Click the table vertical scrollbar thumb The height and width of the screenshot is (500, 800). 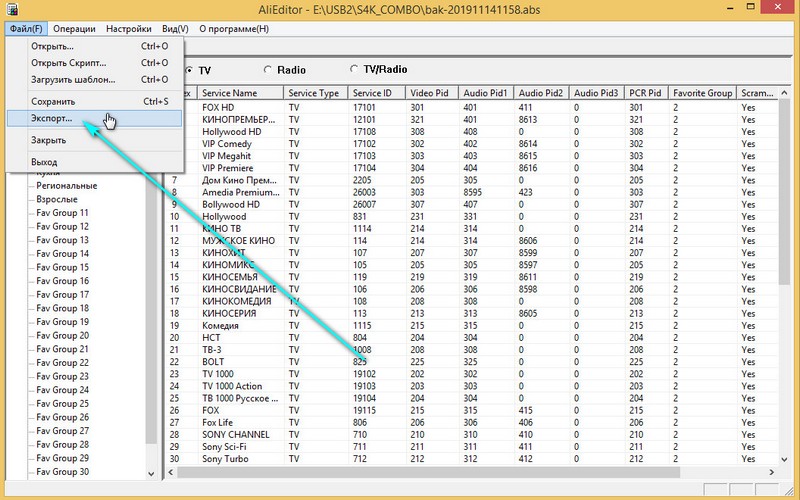(x=785, y=193)
